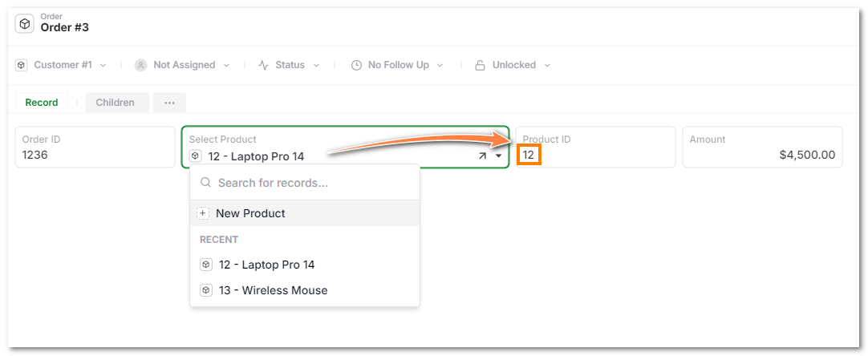Click the Order cube icon in header
The width and height of the screenshot is (868, 356).
tap(25, 24)
